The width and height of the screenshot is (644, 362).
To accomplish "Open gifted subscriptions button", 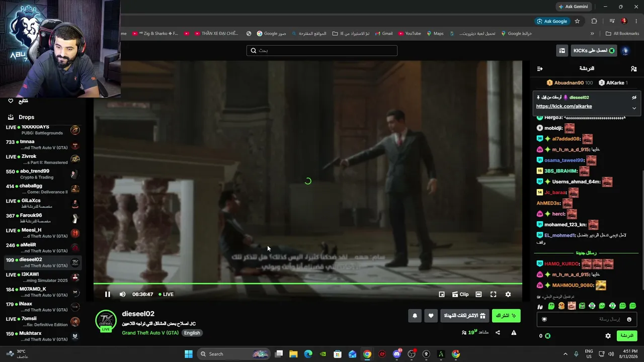I will [464, 316].
